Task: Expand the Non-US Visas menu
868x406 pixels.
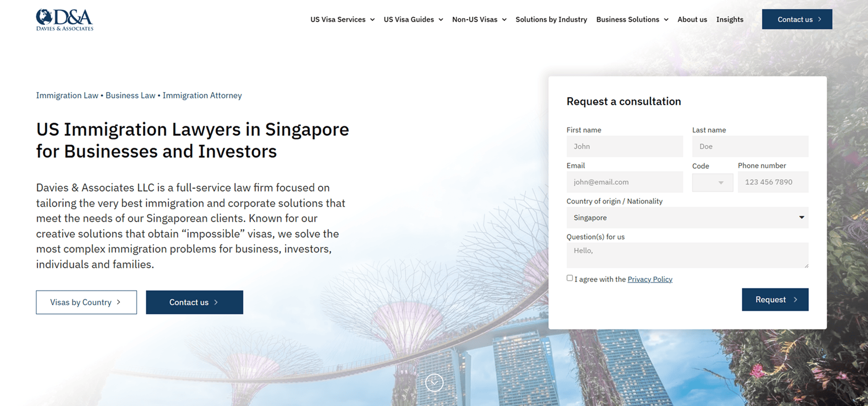Action: [x=479, y=20]
